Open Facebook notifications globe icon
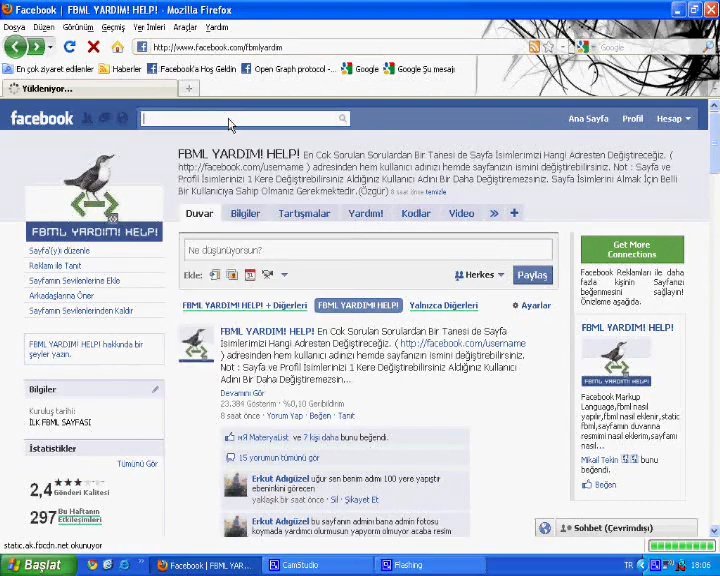This screenshot has width=720, height=576. [x=122, y=119]
